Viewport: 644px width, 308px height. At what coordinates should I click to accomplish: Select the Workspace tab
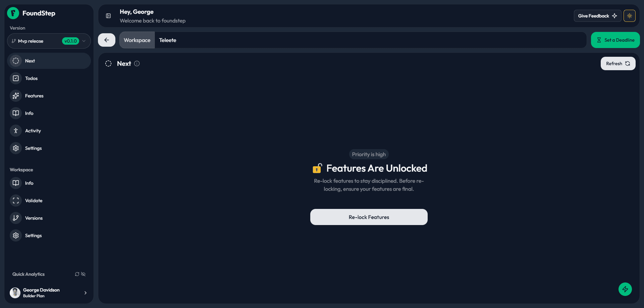coord(137,40)
